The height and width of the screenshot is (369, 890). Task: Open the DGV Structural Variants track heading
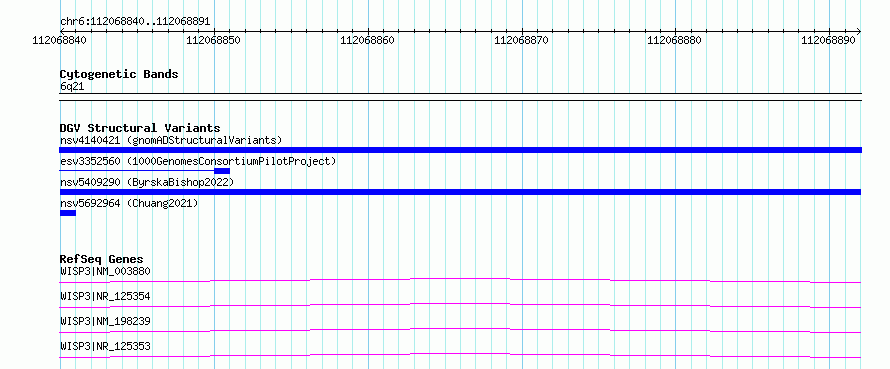[140, 128]
